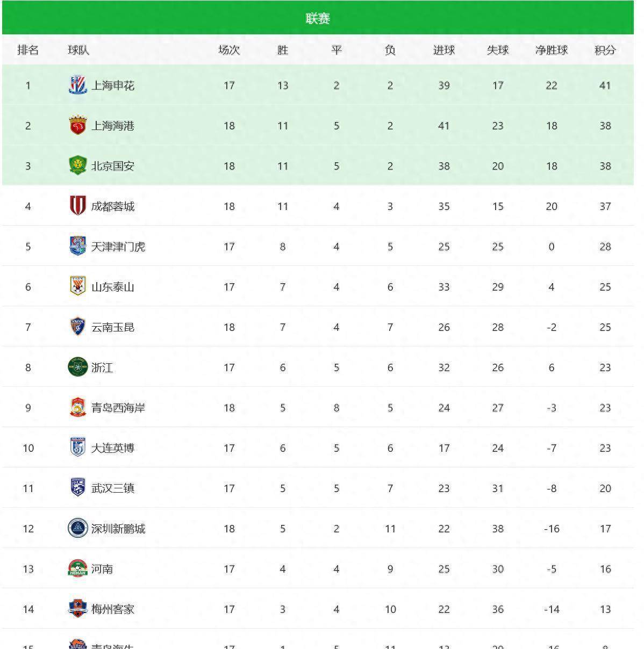The image size is (644, 649).
Task: Click the 大连英博 blue shield icon
Action: pos(78,448)
